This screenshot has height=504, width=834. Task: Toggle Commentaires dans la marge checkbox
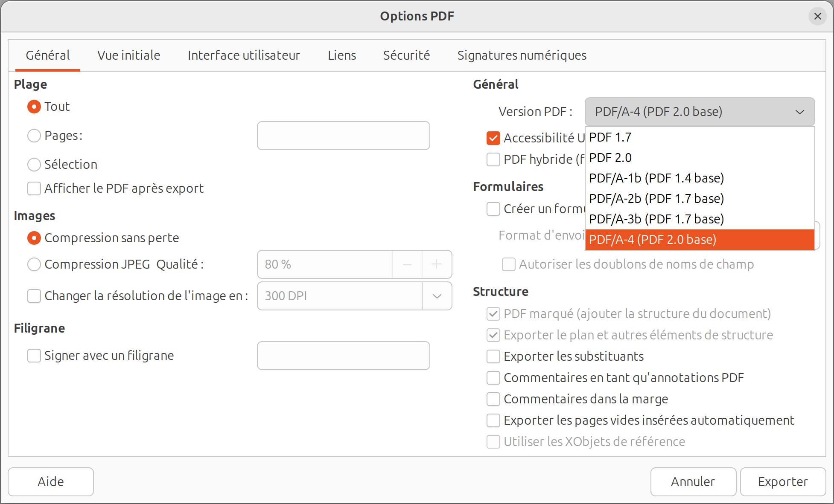tap(493, 399)
